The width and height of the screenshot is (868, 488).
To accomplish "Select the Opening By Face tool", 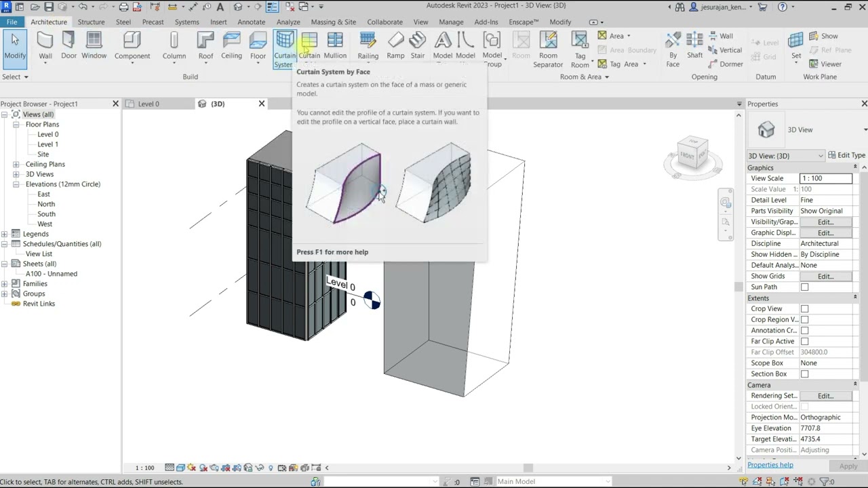I will pos(673,49).
